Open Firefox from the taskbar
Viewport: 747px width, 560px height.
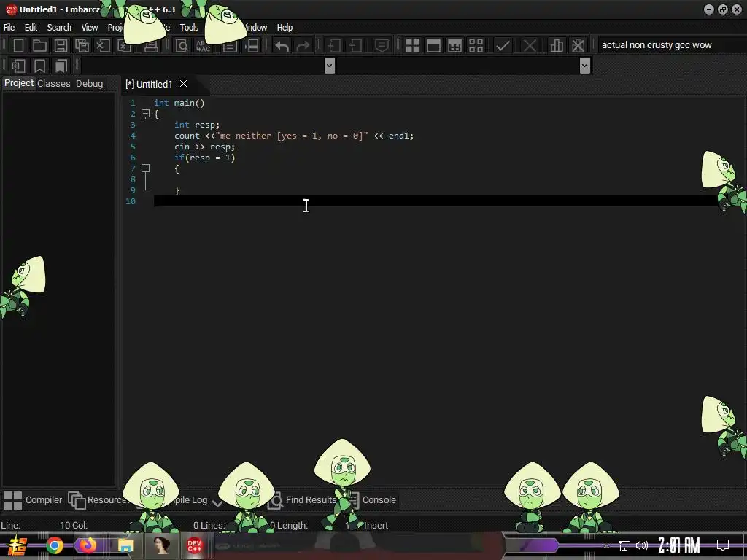88,545
